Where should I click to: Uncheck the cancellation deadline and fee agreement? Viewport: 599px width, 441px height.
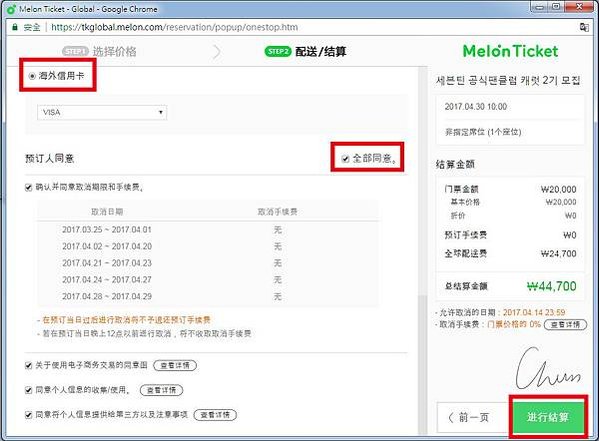(x=28, y=187)
